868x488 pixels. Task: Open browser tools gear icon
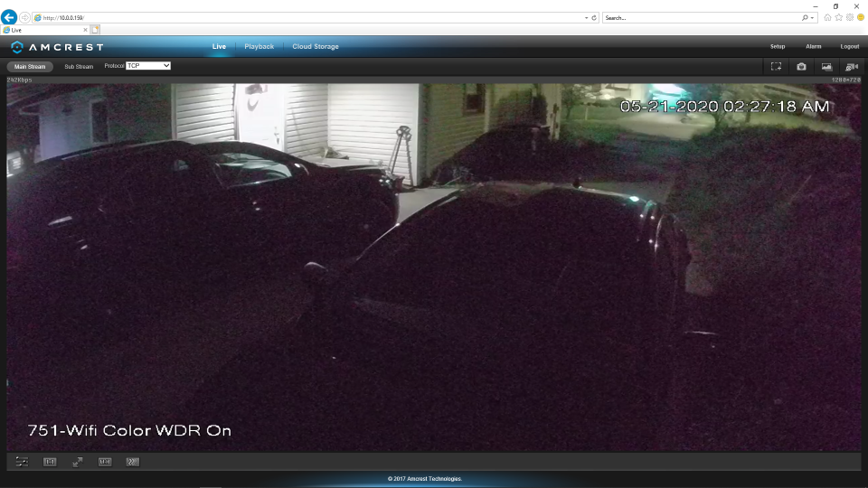pos(850,18)
